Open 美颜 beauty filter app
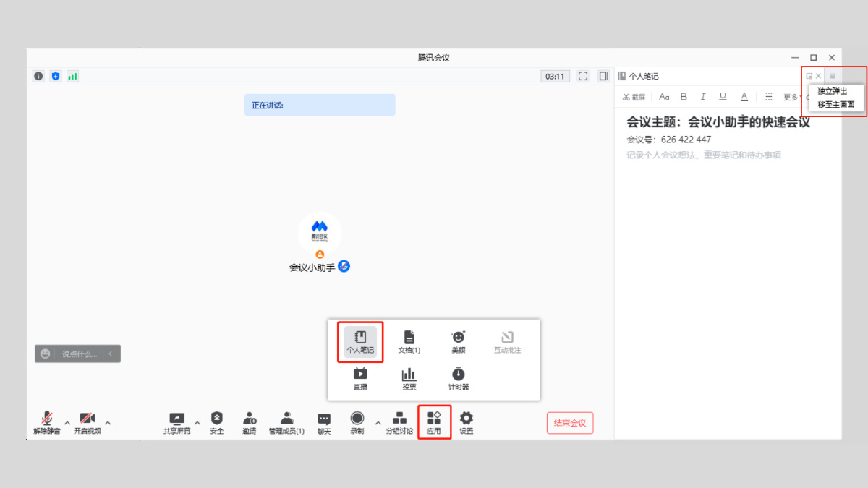Image resolution: width=868 pixels, height=488 pixels. pyautogui.click(x=459, y=342)
